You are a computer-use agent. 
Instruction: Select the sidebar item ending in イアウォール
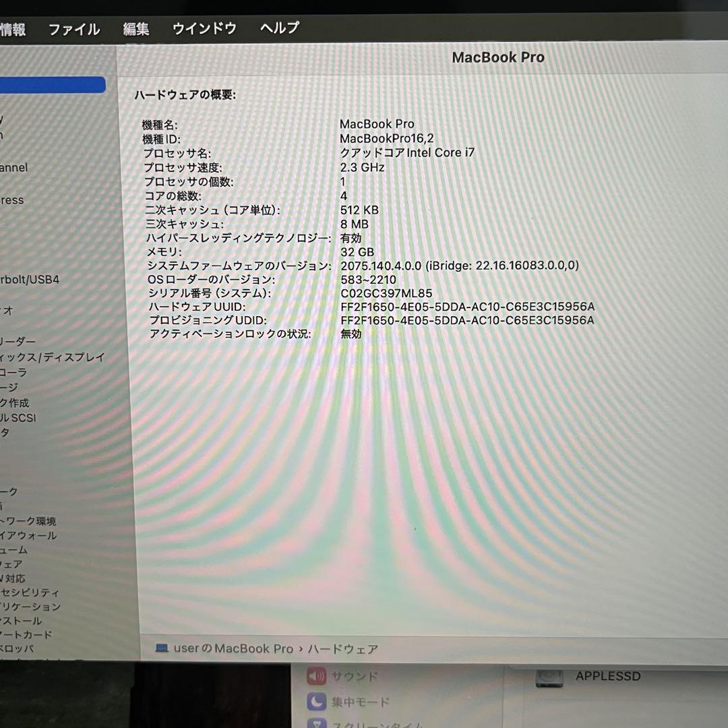(x=28, y=535)
